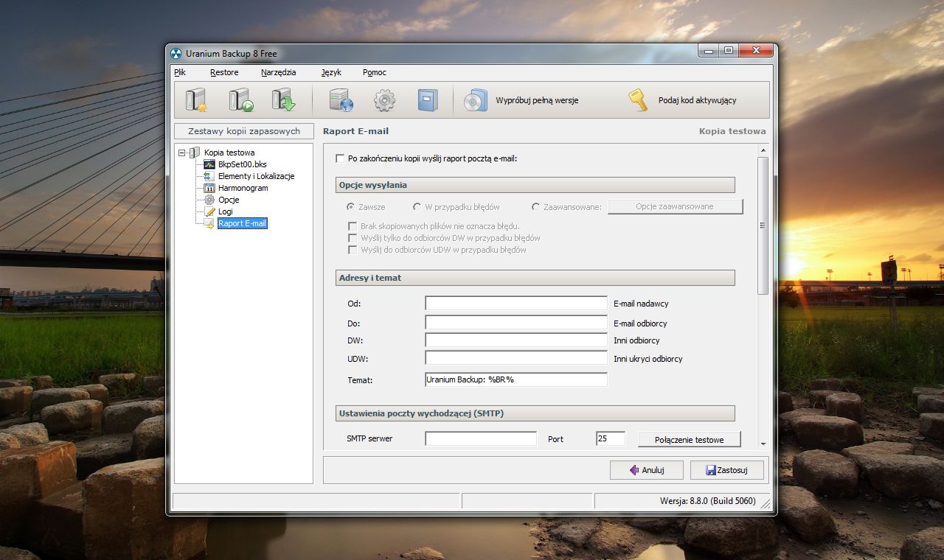Select Opcje in the tree

pos(229,200)
